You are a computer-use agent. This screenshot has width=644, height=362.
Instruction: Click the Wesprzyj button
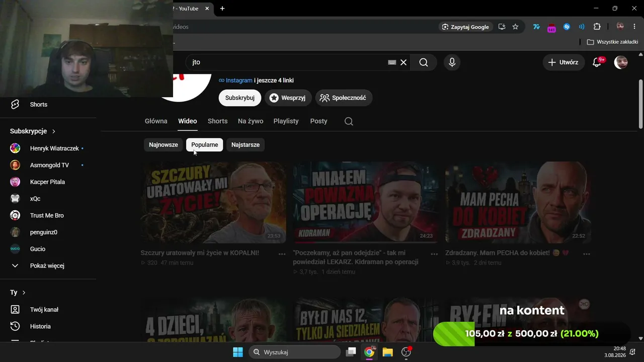[288, 98]
